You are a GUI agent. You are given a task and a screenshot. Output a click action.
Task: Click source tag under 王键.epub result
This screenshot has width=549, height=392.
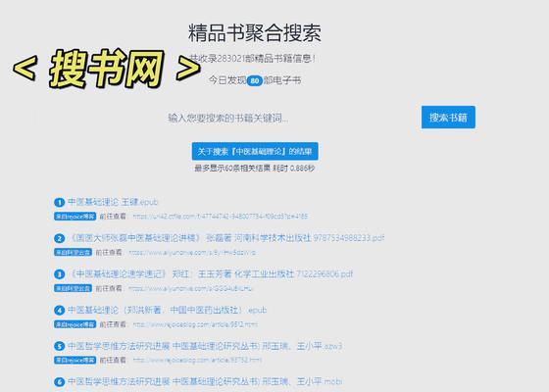(x=75, y=217)
